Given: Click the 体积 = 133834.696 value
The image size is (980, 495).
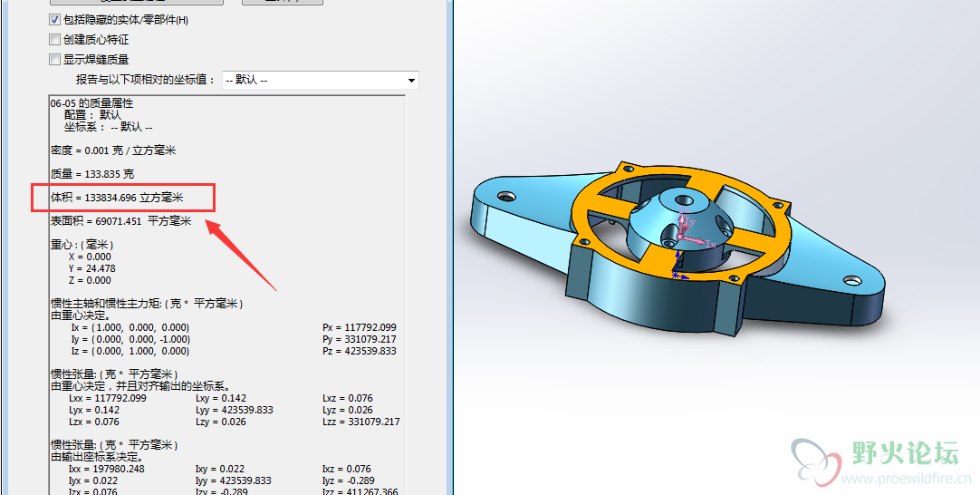Looking at the screenshot, I should [117, 198].
